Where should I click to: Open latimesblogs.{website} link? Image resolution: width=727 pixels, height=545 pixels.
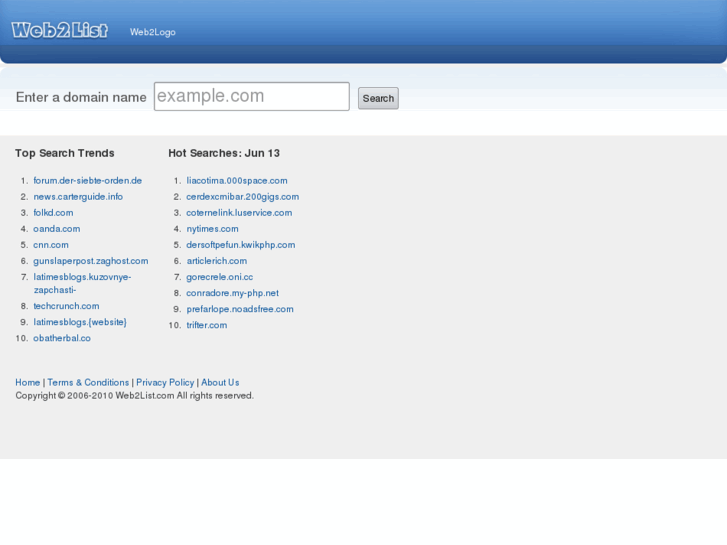pyautogui.click(x=80, y=322)
